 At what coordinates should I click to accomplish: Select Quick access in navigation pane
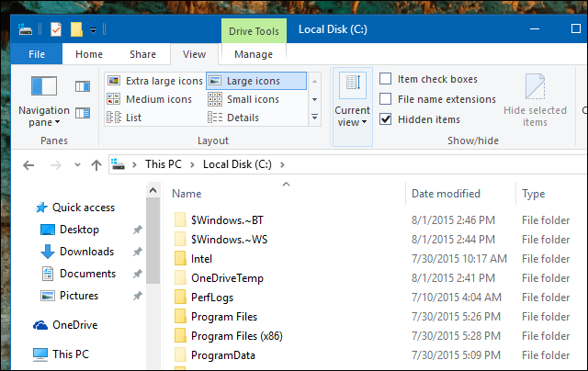[x=74, y=208]
